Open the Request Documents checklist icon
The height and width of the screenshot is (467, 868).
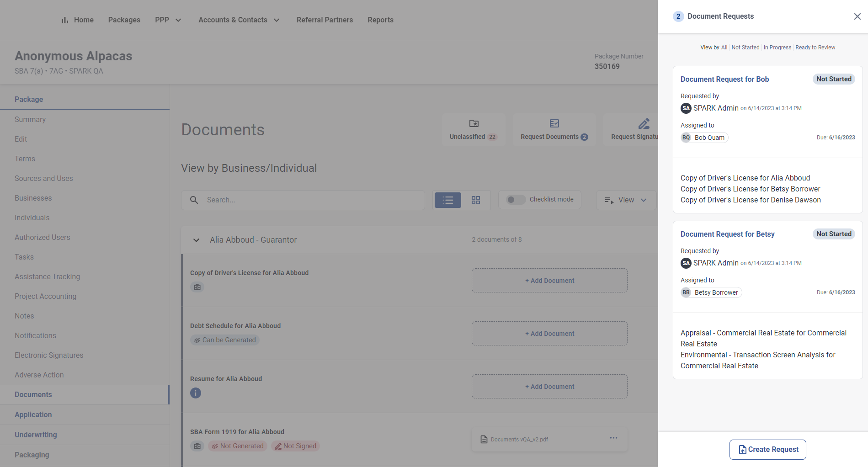coord(554,124)
